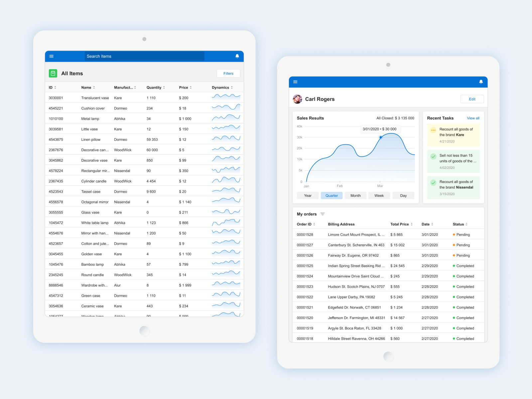Open View all in Recent Tasks
The image size is (532, 399).
click(x=473, y=118)
